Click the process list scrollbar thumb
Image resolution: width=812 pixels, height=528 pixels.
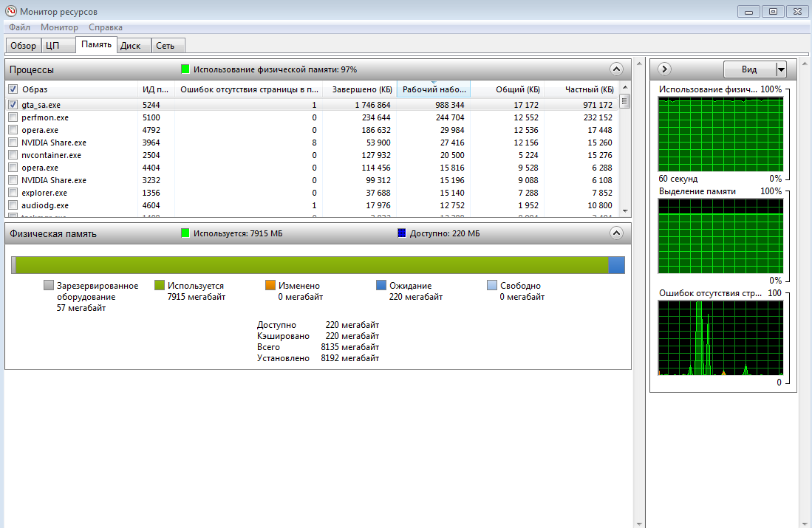[624, 101]
